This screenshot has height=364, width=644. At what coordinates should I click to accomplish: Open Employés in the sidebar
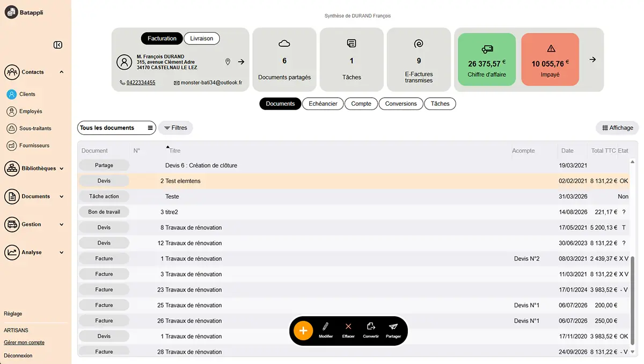[x=31, y=111]
